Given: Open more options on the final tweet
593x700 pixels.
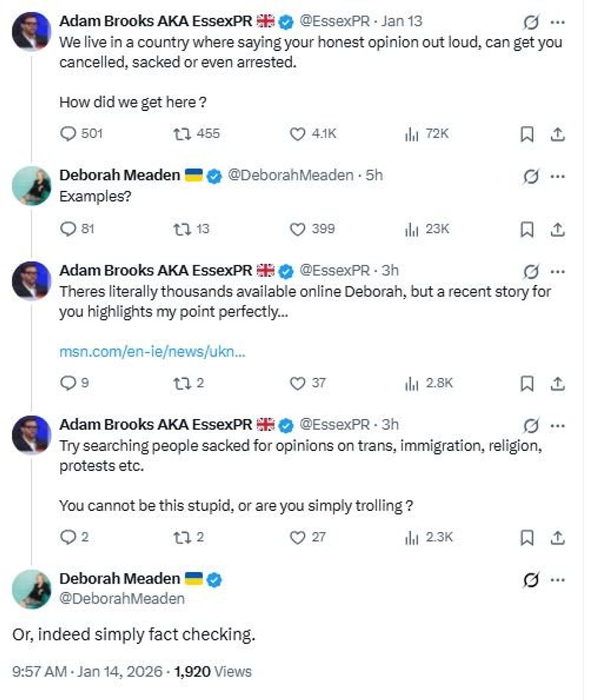Looking at the screenshot, I should (557, 580).
